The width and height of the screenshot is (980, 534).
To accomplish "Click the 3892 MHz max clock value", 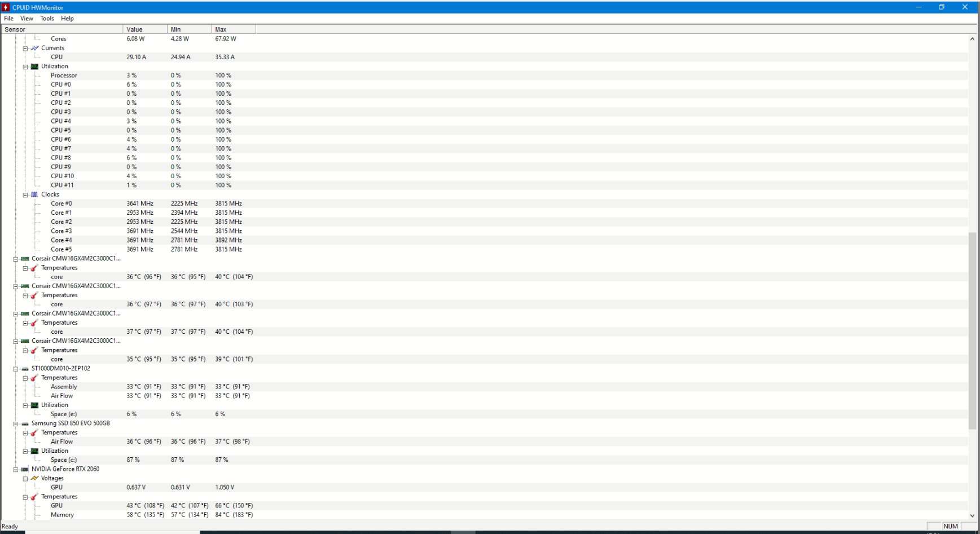I will [228, 240].
